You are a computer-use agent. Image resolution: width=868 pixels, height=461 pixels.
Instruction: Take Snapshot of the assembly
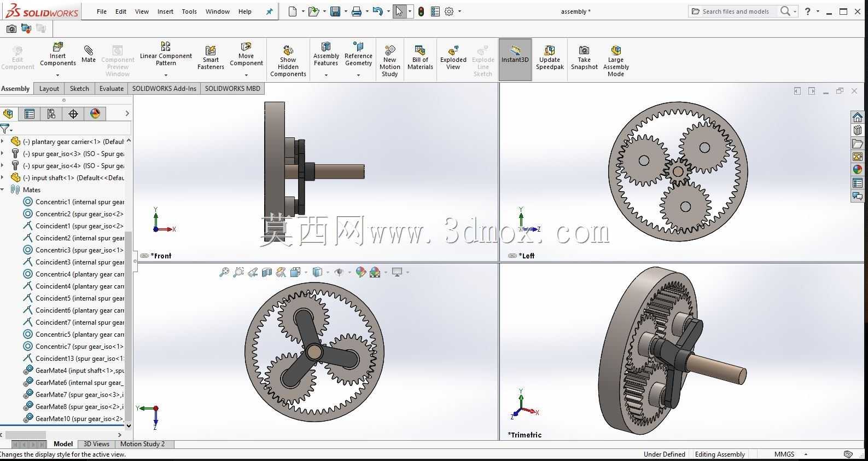(584, 58)
